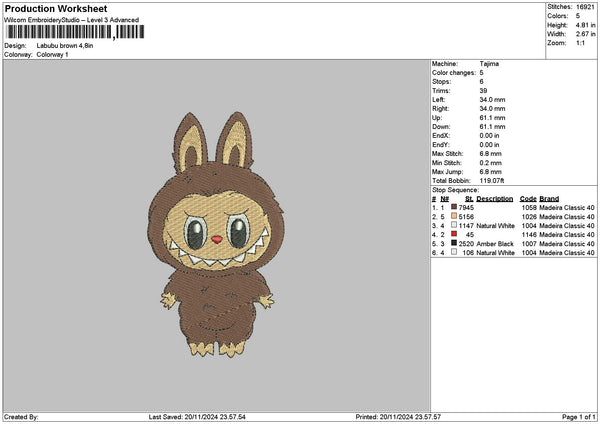Select the black swatch for Amber Black
Image resolution: width=600 pixels, height=424 pixels.
click(454, 243)
